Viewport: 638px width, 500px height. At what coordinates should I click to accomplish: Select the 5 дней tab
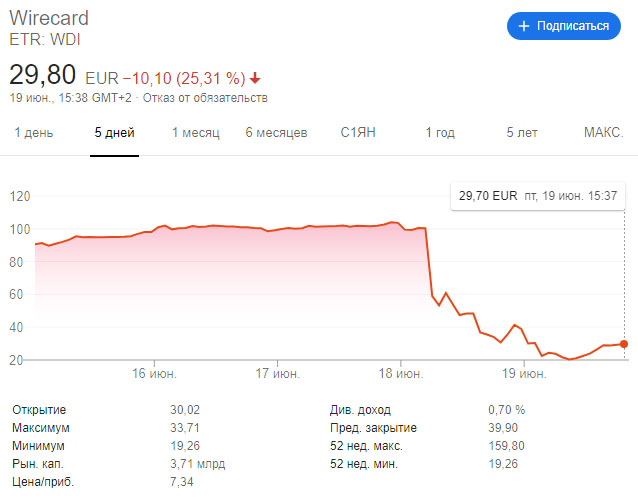[114, 133]
